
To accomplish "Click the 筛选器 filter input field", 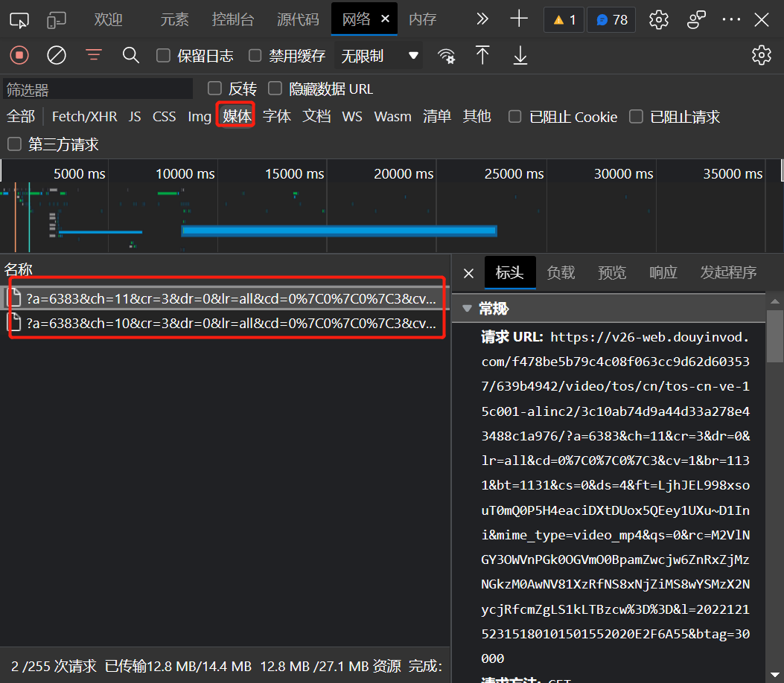I will click(x=98, y=89).
